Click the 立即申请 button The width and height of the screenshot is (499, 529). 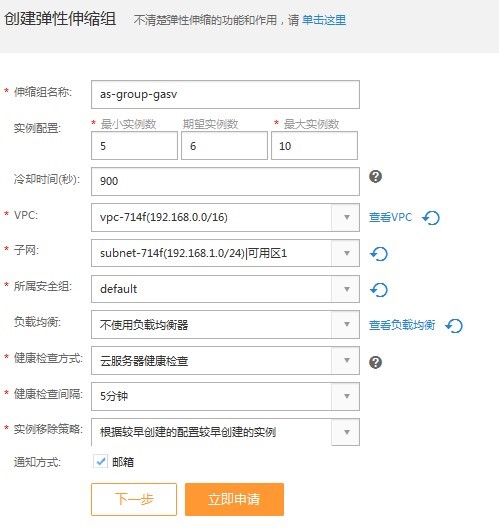pos(234,499)
